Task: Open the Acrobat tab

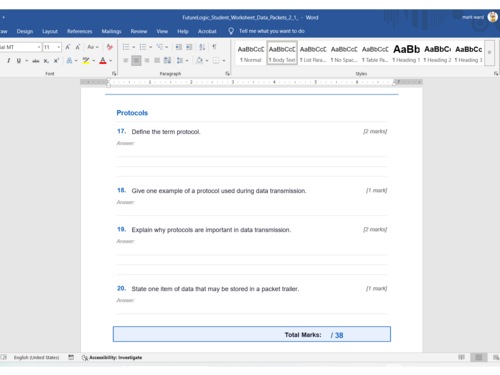Action: pyautogui.click(x=207, y=31)
